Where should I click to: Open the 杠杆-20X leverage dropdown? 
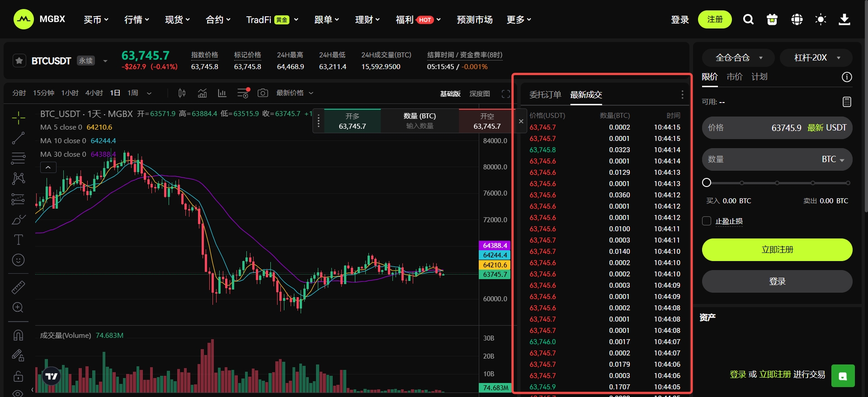tap(816, 58)
